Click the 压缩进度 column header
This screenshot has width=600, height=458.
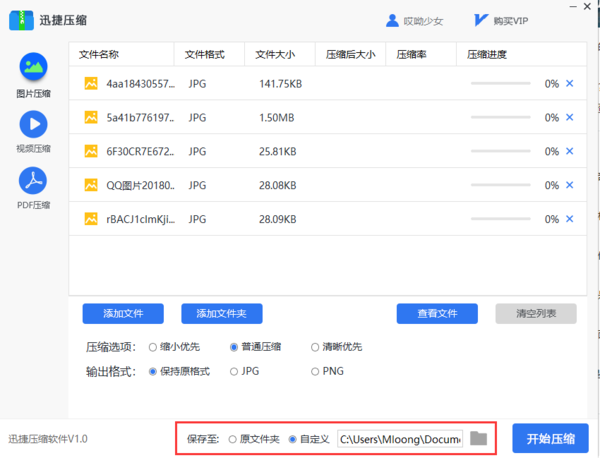click(487, 55)
